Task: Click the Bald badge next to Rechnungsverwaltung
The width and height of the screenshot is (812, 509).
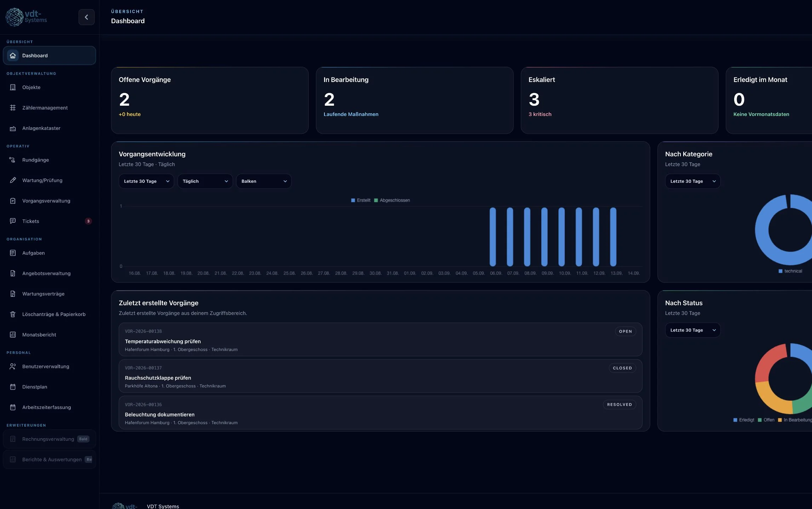Action: tap(83, 439)
